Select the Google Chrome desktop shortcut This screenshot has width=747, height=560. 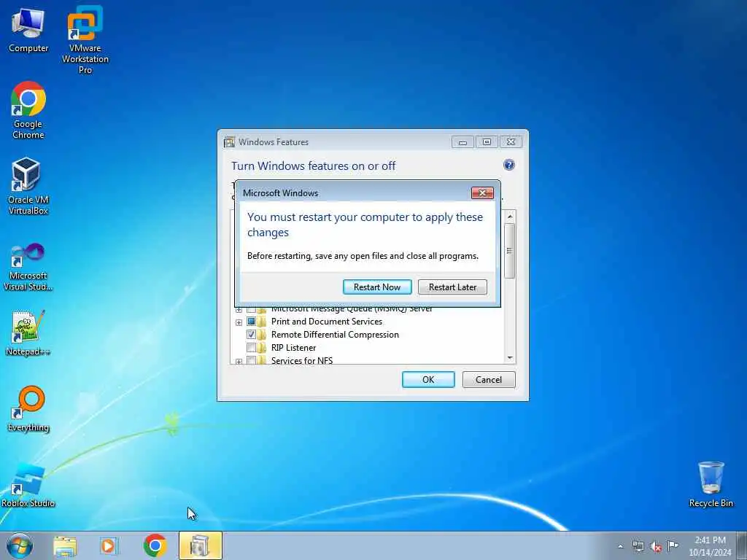[x=28, y=110]
